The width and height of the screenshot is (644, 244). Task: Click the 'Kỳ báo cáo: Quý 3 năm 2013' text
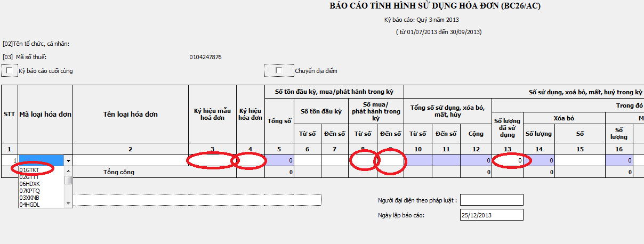[x=422, y=20]
